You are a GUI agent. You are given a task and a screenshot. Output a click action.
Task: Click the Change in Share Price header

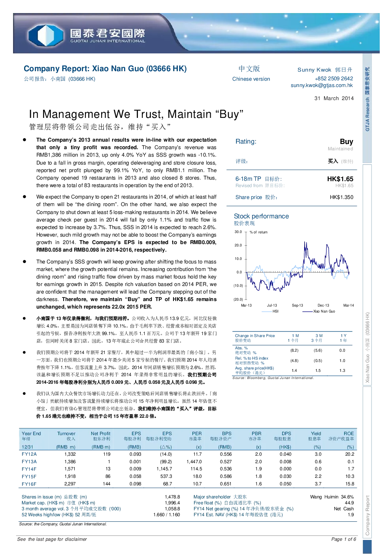(255, 335)
